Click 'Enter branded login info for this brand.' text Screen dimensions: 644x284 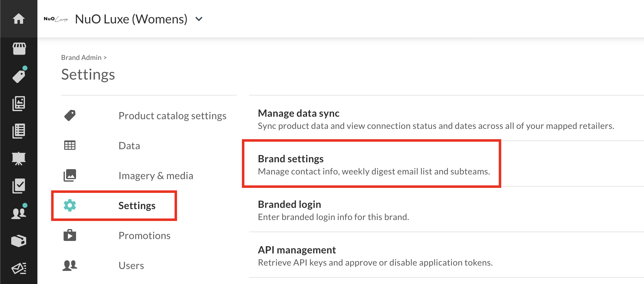(333, 217)
